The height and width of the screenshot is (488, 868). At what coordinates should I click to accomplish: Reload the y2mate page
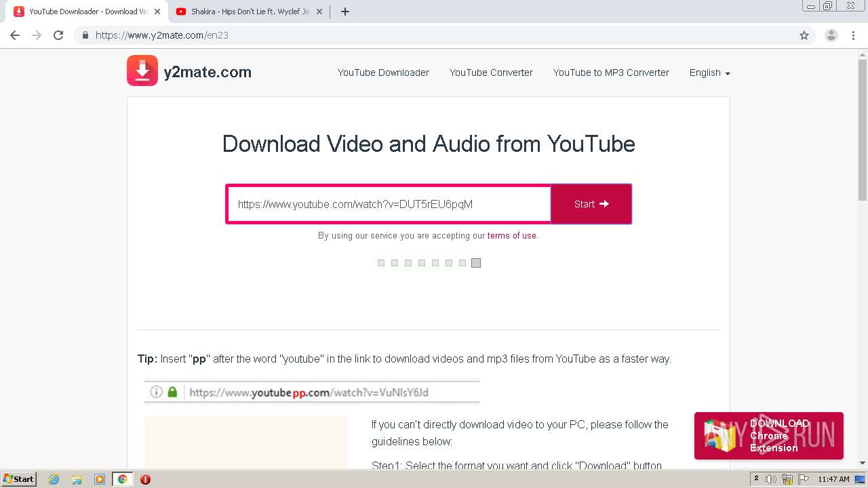(58, 35)
